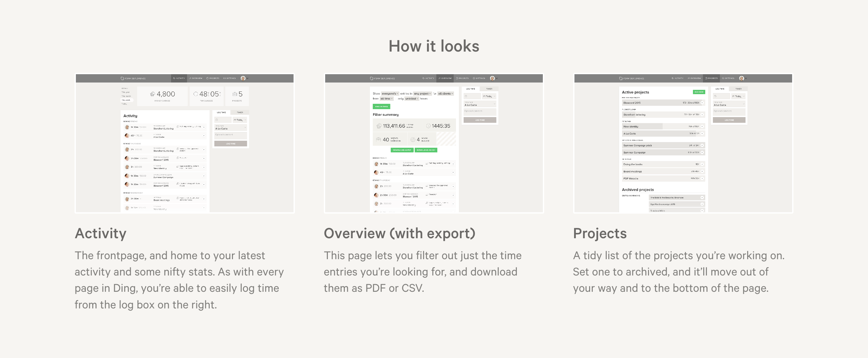Select the Activity nav tab in Overview screenshot
868x358 pixels.
point(428,78)
